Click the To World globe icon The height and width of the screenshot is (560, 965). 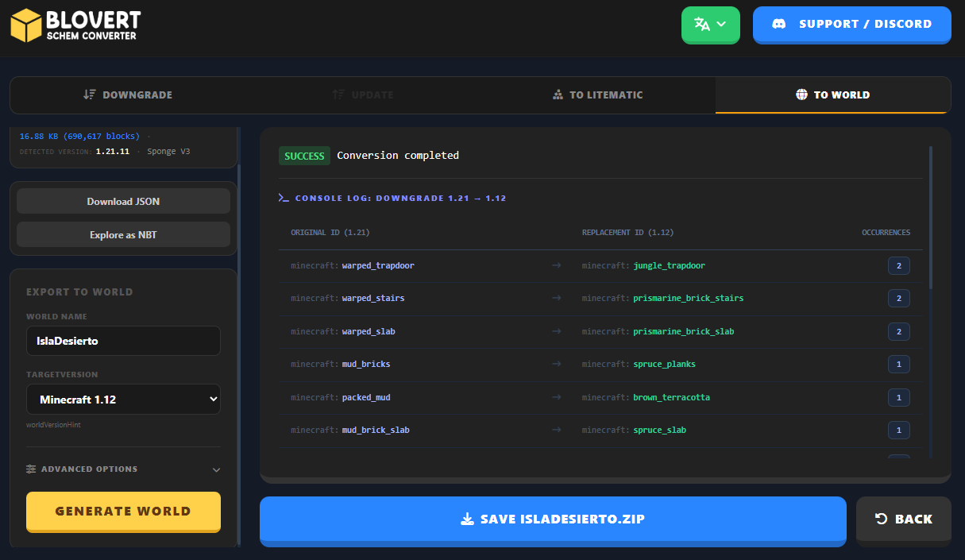point(801,95)
